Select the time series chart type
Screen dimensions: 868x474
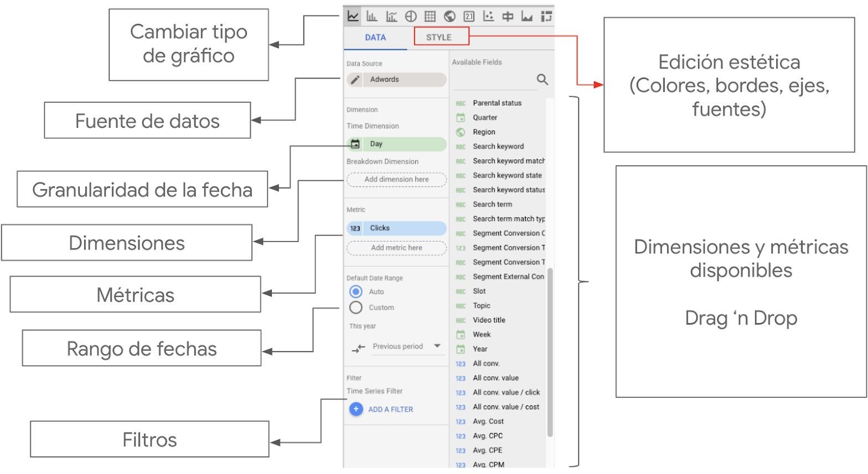coord(353,16)
